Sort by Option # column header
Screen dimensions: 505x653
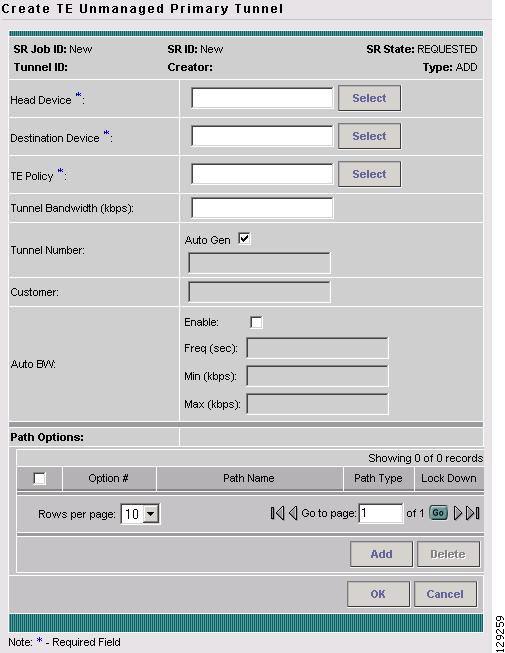[x=108, y=479]
